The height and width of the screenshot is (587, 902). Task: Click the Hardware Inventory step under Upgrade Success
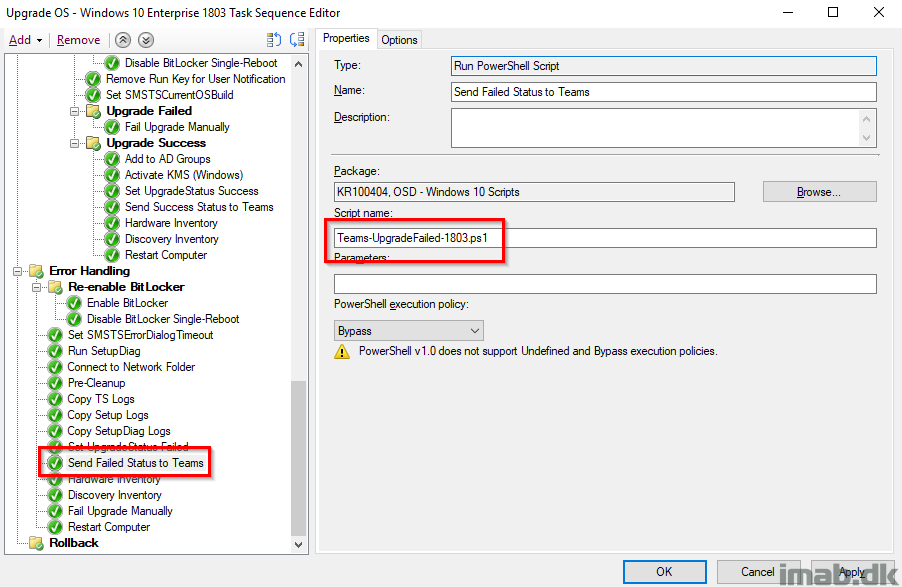click(171, 223)
